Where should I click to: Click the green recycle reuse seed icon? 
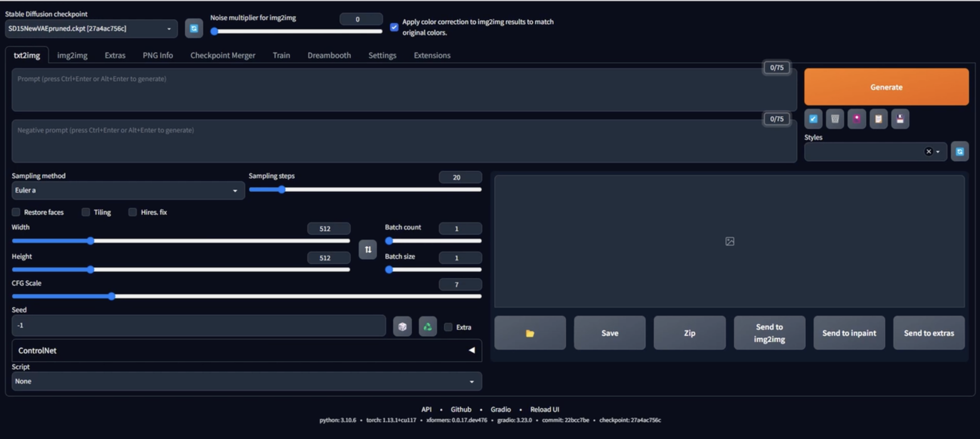[428, 327]
